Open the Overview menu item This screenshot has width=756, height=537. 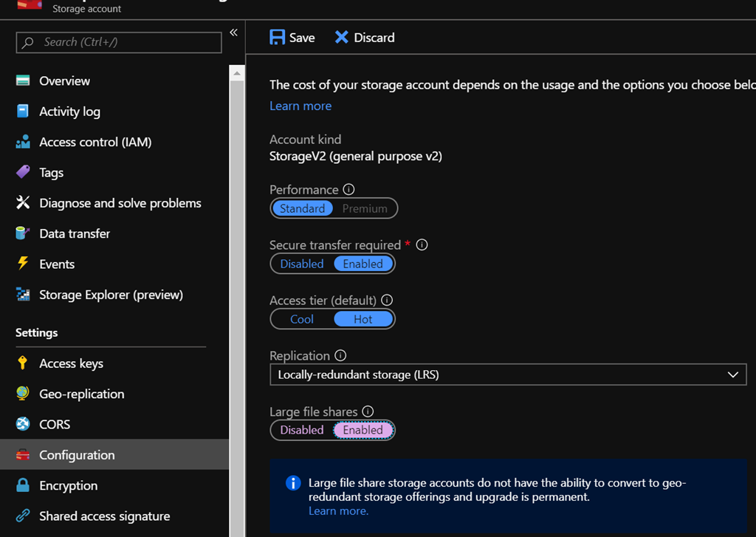pyautogui.click(x=64, y=81)
